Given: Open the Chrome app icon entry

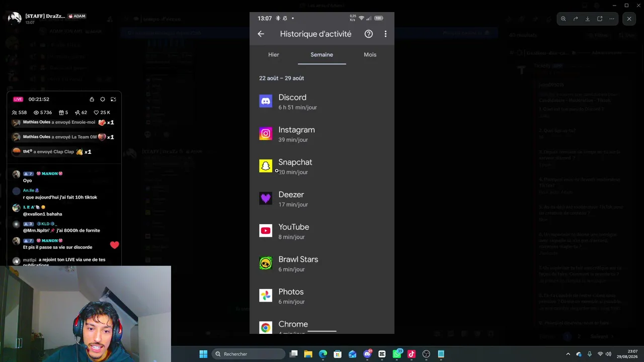Looking at the screenshot, I should coord(266,327).
